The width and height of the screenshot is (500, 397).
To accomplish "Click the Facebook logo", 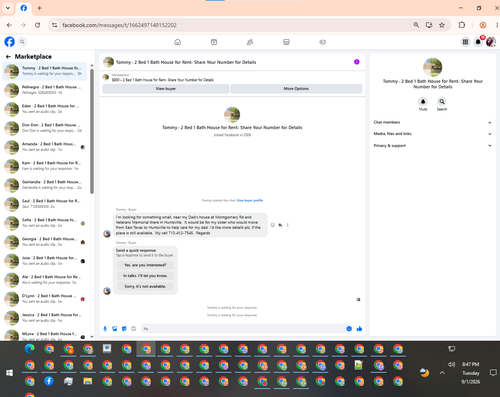I will coord(9,42).
